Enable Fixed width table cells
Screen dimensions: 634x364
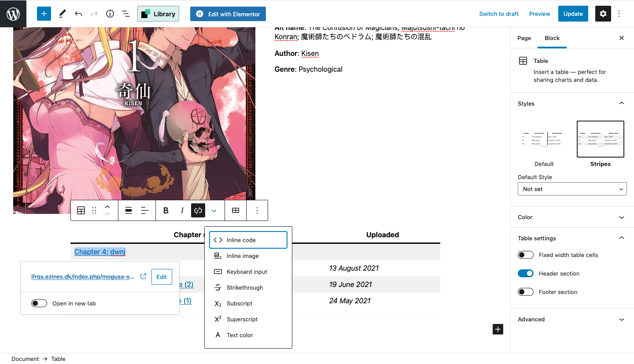(526, 255)
